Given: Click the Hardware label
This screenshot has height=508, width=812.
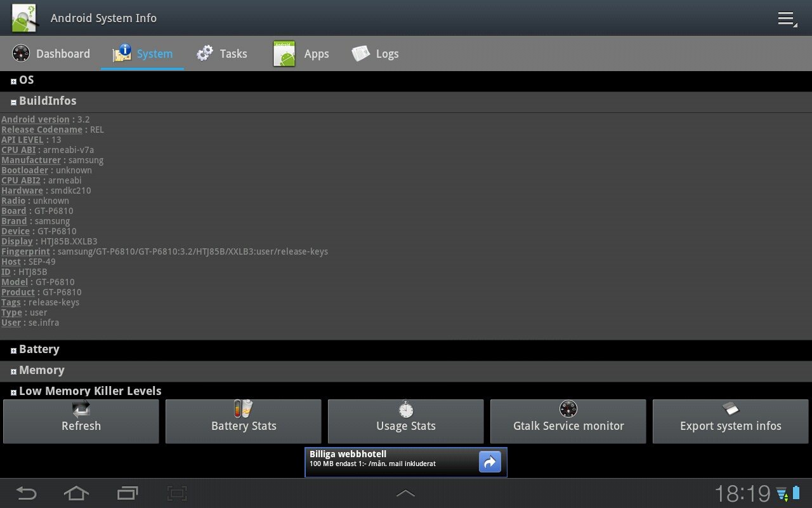Looking at the screenshot, I should click(22, 190).
